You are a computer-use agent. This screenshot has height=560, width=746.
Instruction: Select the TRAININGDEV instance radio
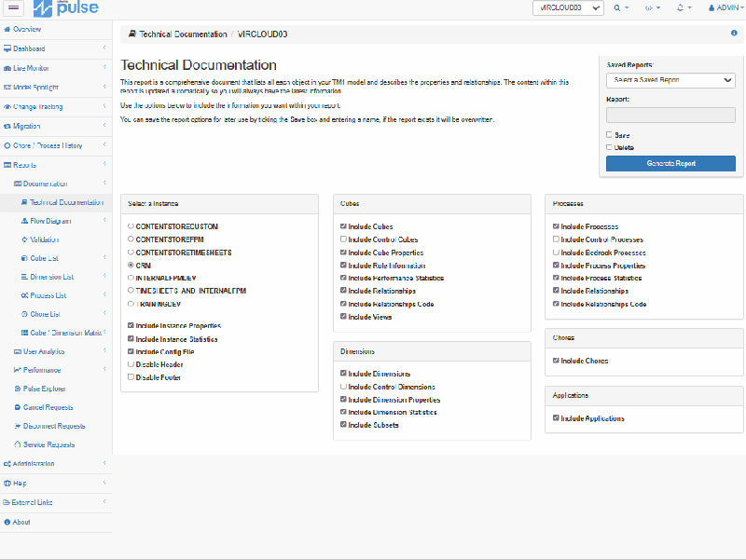(131, 303)
